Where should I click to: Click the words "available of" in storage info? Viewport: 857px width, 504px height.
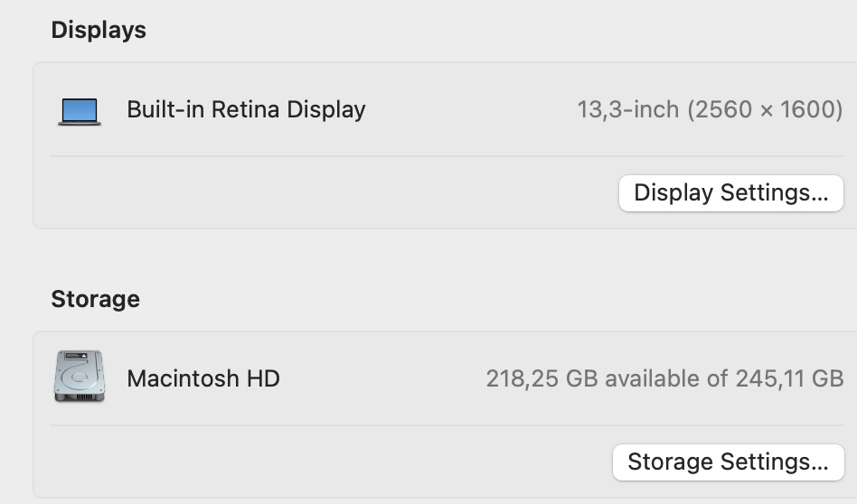tap(666, 378)
